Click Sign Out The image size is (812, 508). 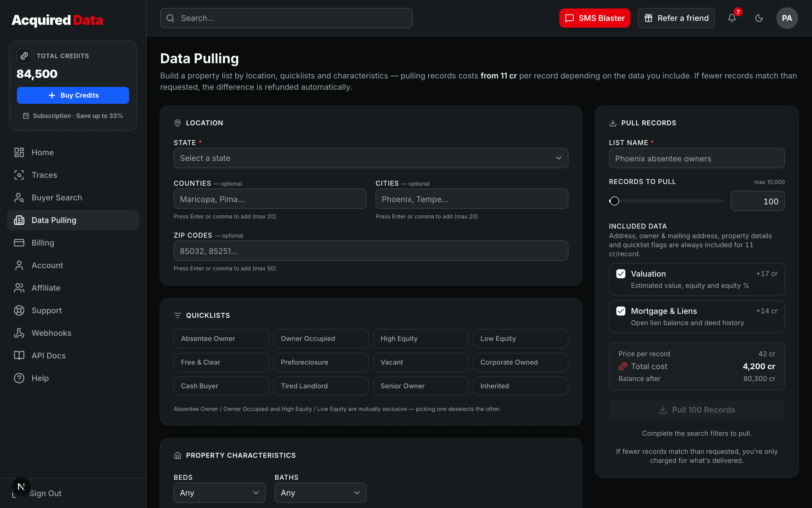click(x=45, y=493)
